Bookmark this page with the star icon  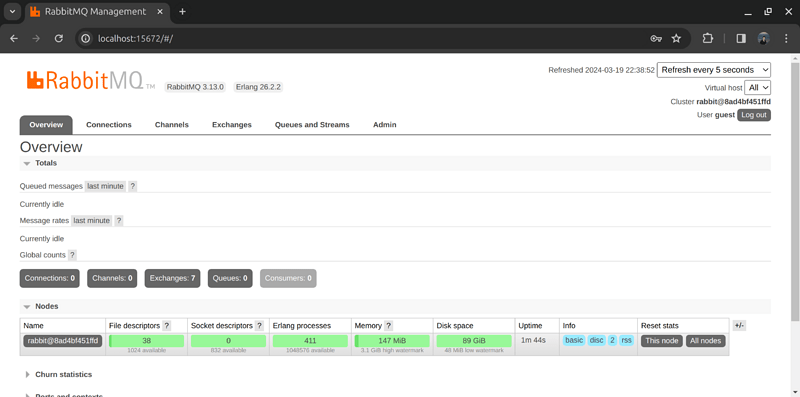[x=676, y=38]
